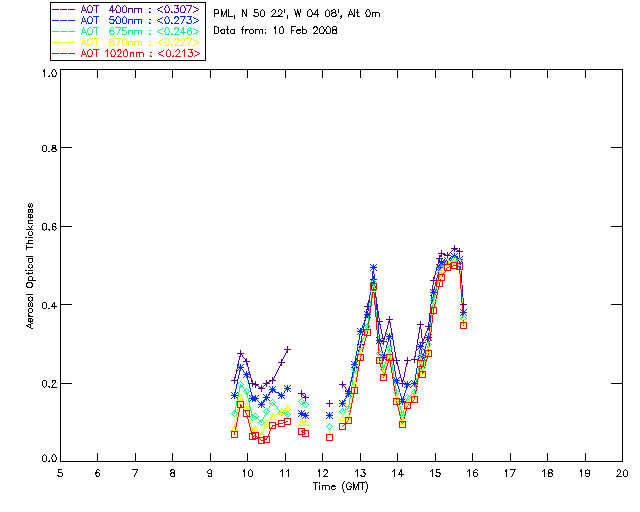Click the Time (GMT) axis label
Screen dimensions: 640x512
(340, 486)
